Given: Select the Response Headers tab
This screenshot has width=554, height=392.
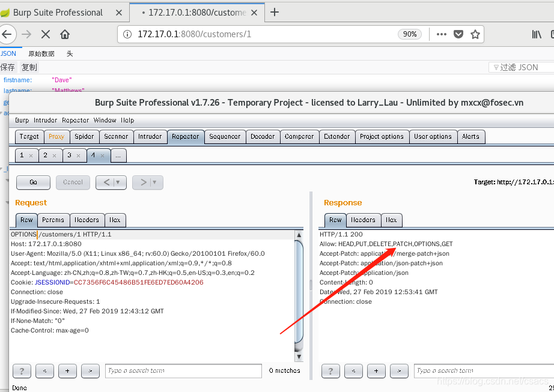Looking at the screenshot, I should click(363, 220).
